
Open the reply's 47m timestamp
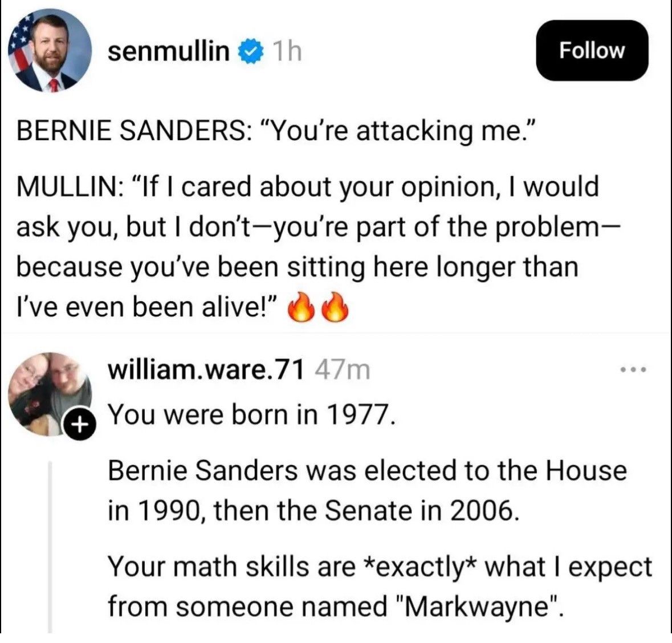coord(342,371)
